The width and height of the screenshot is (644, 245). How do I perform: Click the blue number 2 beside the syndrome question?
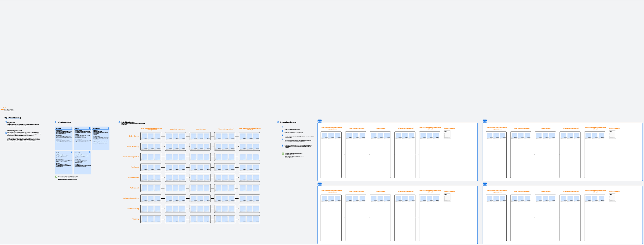(6, 133)
